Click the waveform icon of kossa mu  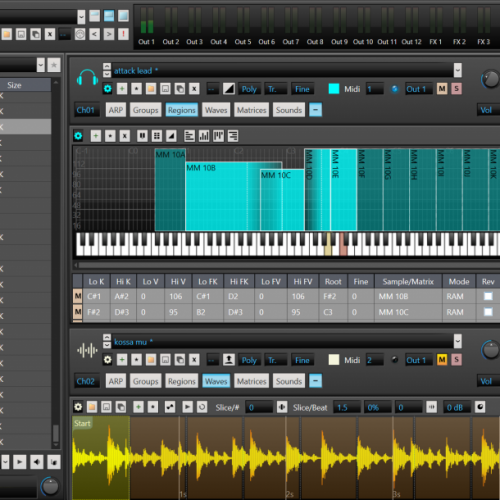(87, 351)
